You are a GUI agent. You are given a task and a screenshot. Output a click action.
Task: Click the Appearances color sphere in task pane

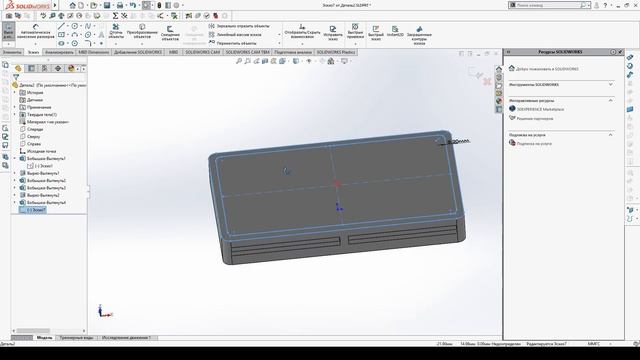click(499, 101)
